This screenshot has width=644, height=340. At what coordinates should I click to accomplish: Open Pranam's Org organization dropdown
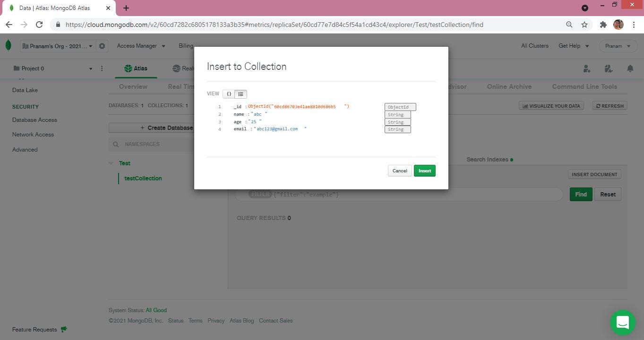pos(57,46)
